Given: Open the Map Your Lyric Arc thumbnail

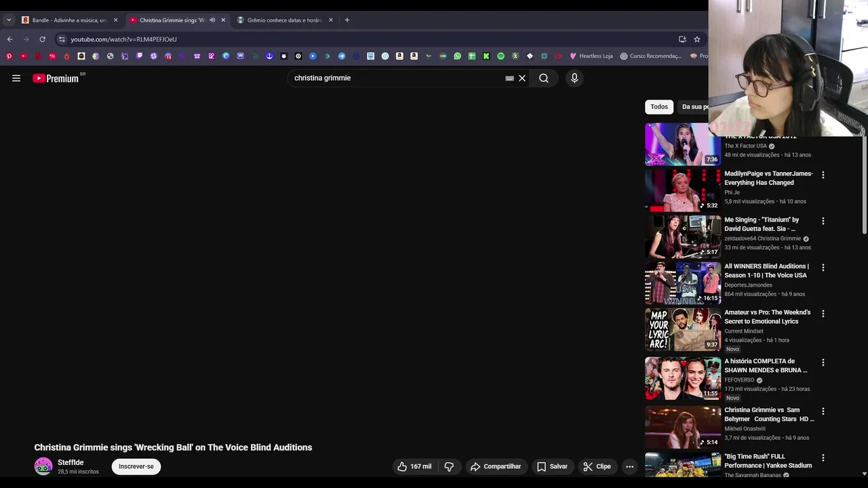Looking at the screenshot, I should [682, 329].
